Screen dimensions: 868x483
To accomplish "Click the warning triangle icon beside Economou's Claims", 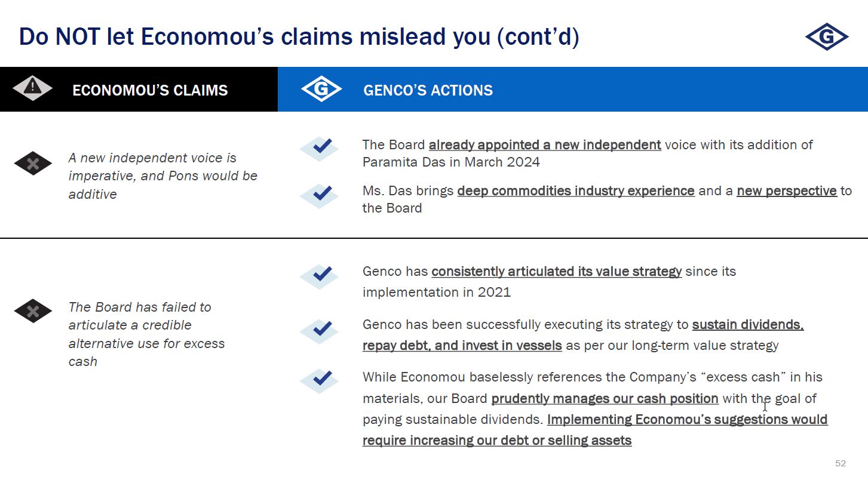I will coord(33,88).
